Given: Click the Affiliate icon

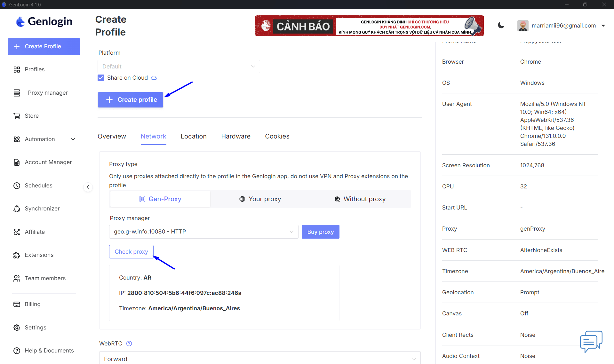Looking at the screenshot, I should pos(17,232).
